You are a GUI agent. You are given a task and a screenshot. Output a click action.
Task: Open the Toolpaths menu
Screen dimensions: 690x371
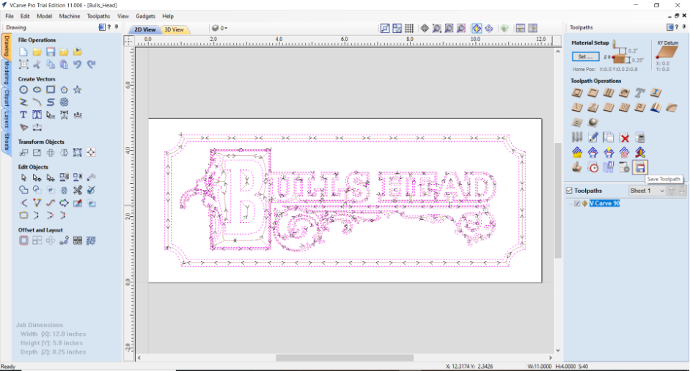coord(98,16)
